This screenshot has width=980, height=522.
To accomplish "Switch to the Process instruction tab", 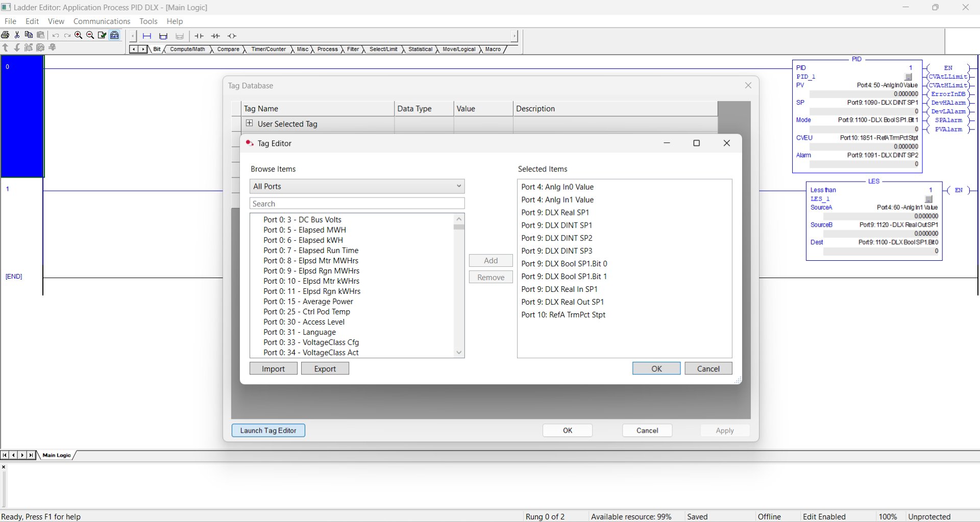I will pos(327,49).
